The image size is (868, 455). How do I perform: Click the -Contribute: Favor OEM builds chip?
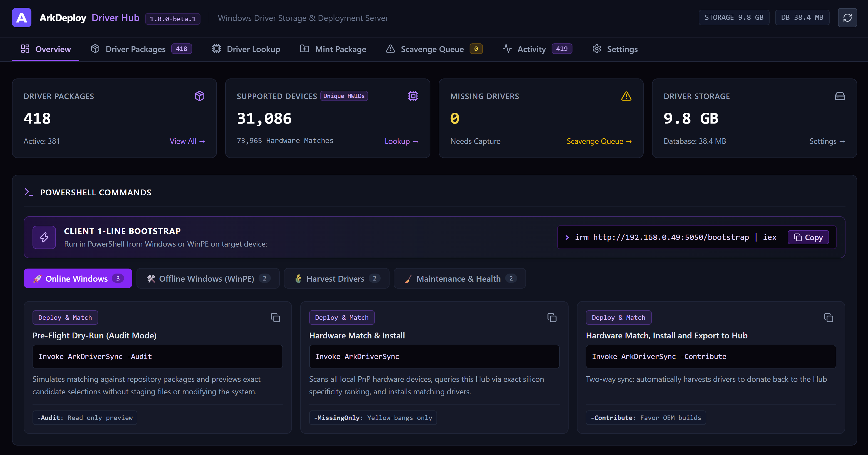pyautogui.click(x=646, y=417)
